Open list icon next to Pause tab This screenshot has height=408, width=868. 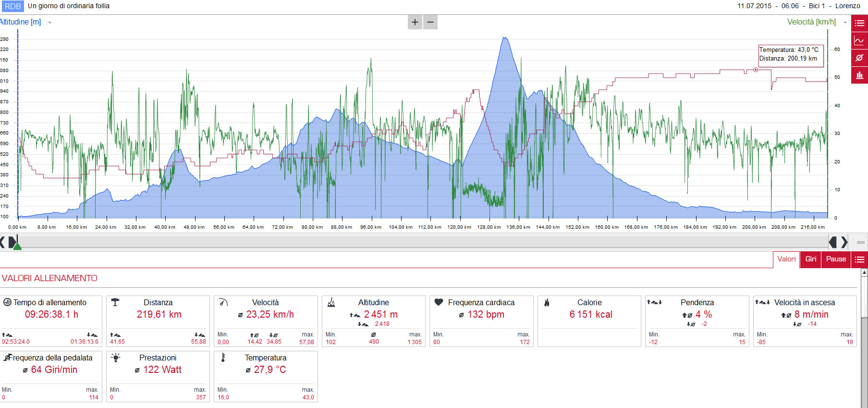[859, 260]
